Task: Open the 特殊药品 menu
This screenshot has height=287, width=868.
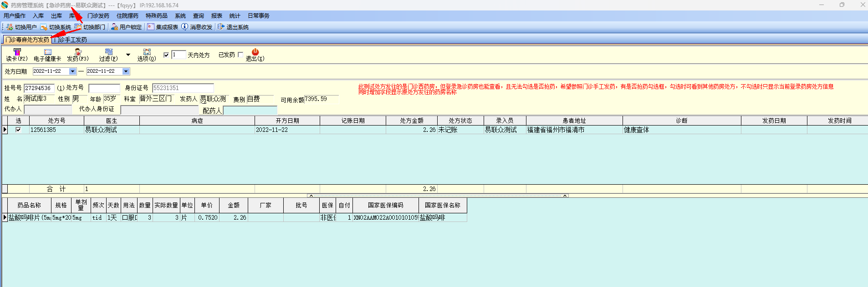Action: coord(157,16)
